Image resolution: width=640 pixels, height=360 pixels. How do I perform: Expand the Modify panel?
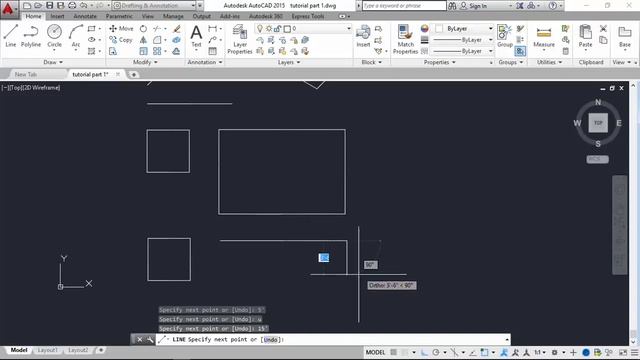(x=145, y=62)
